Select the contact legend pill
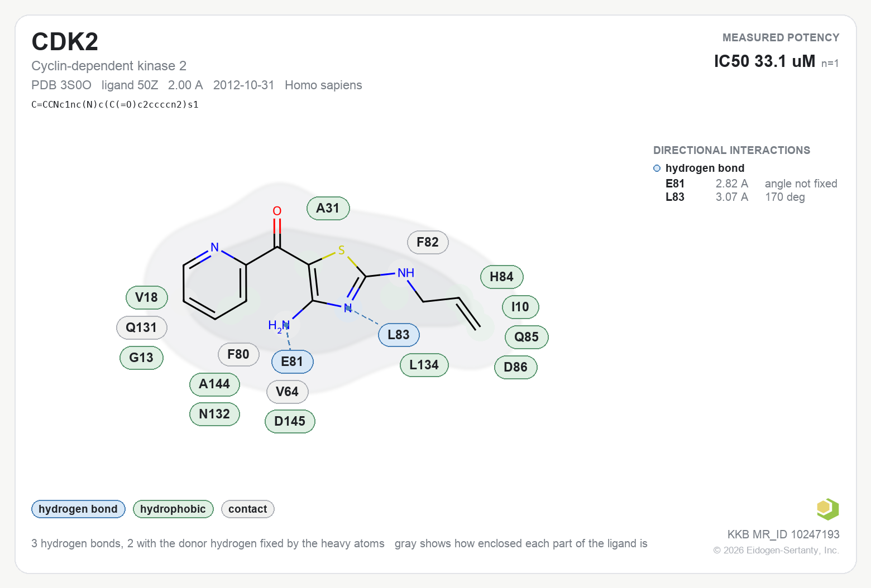The width and height of the screenshot is (871, 588). 248,509
